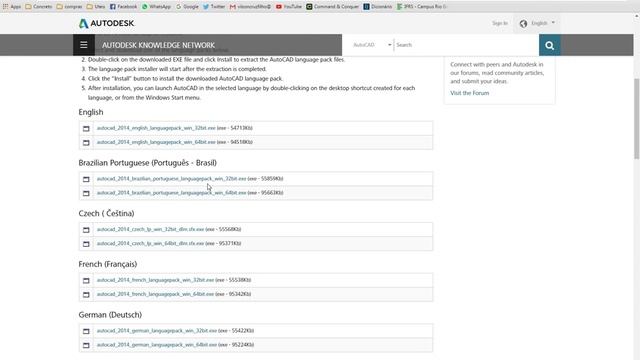Select the German (Deutsch) heading
This screenshot has height=360, width=640.
click(x=110, y=315)
